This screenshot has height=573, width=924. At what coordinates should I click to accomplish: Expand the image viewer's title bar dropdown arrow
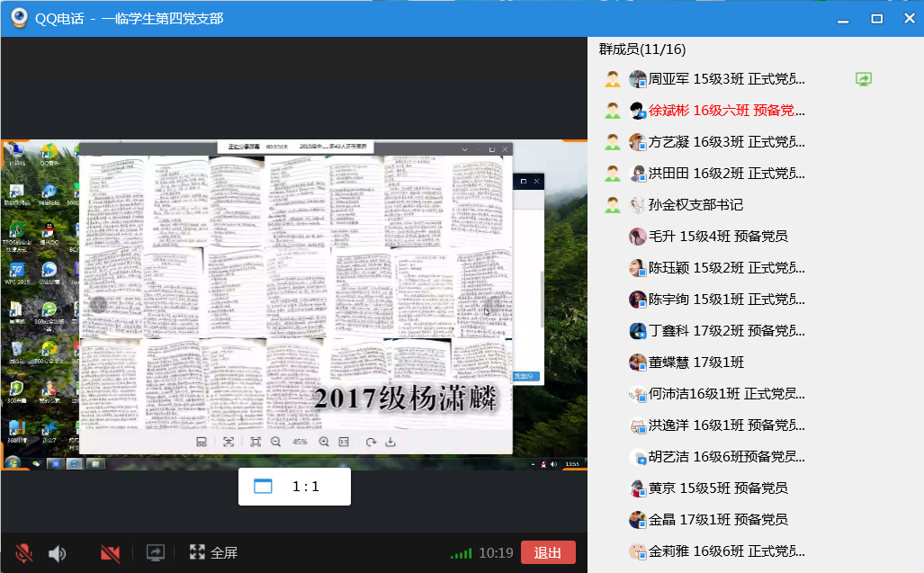[464, 149]
